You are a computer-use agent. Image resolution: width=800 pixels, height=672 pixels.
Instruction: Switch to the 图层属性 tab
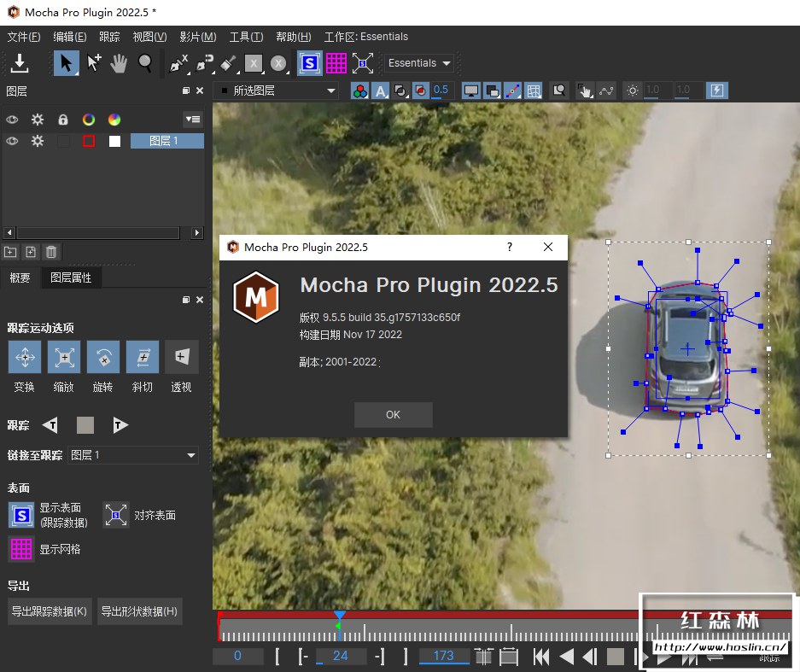click(x=71, y=278)
